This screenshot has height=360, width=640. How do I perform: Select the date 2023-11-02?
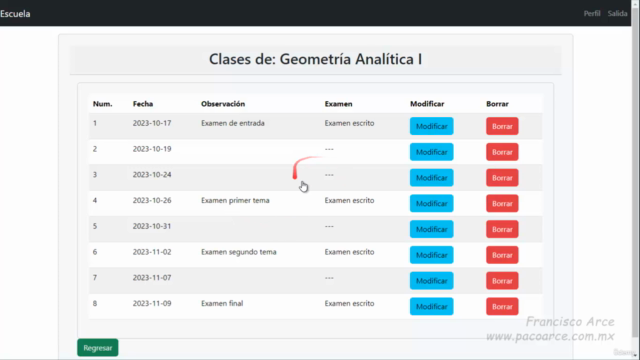click(x=152, y=251)
